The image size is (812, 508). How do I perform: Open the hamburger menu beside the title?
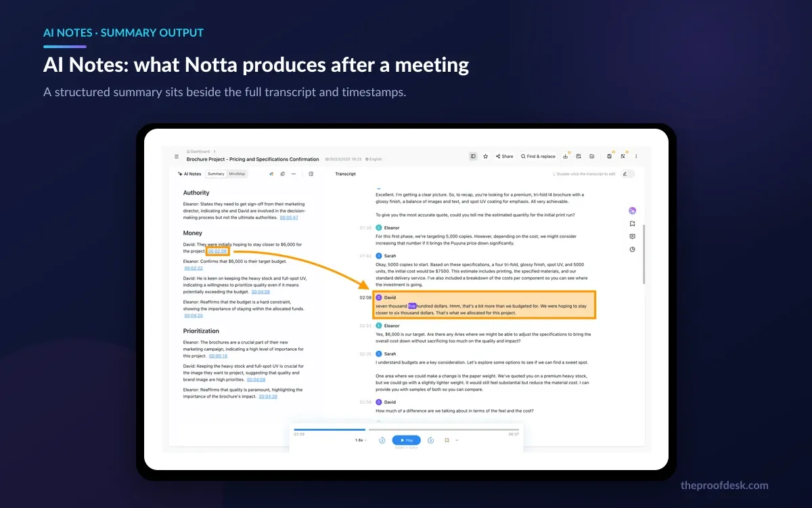(x=177, y=156)
